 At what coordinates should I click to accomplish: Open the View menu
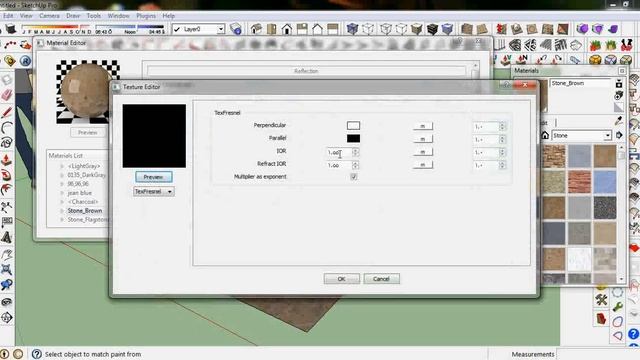point(26,16)
